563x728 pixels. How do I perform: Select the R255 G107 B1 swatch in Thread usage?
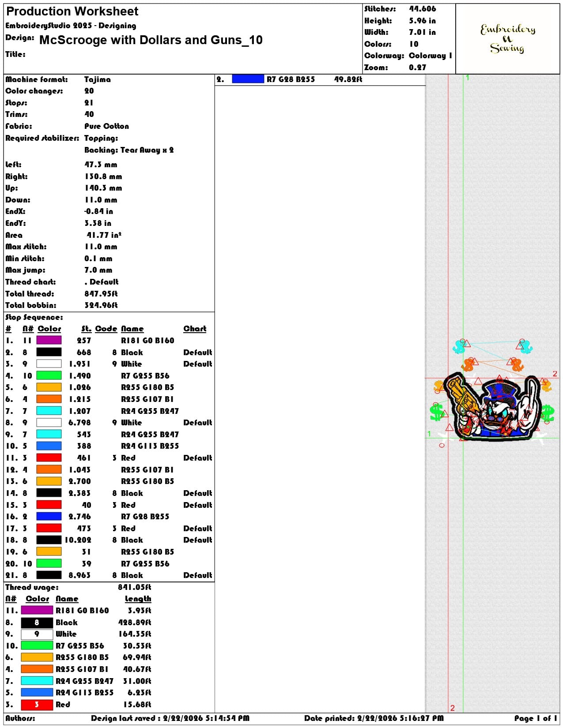tap(37, 669)
